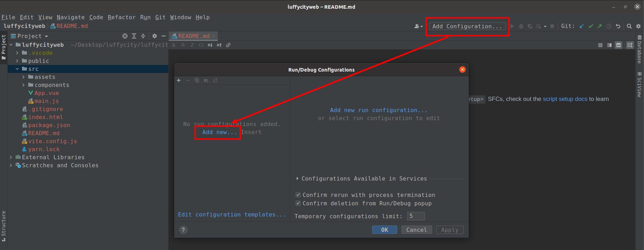Click the Add new... link
644x250 pixels.
tap(220, 132)
